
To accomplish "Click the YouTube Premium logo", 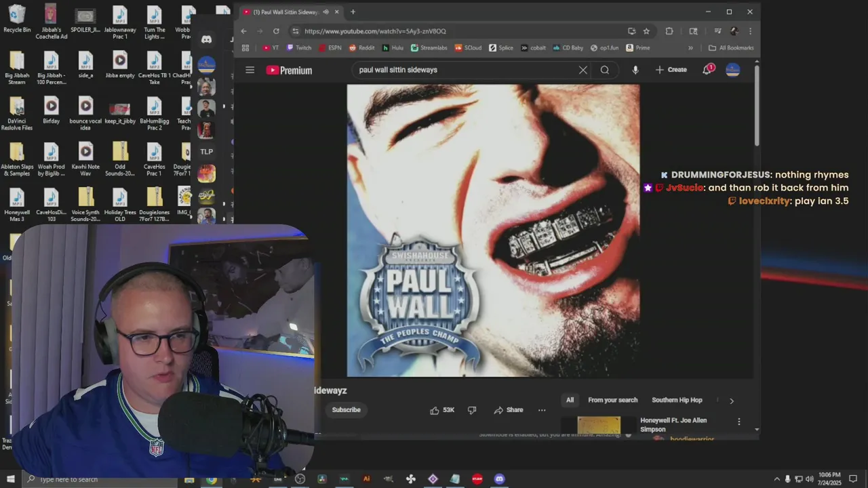I will pyautogui.click(x=289, y=70).
